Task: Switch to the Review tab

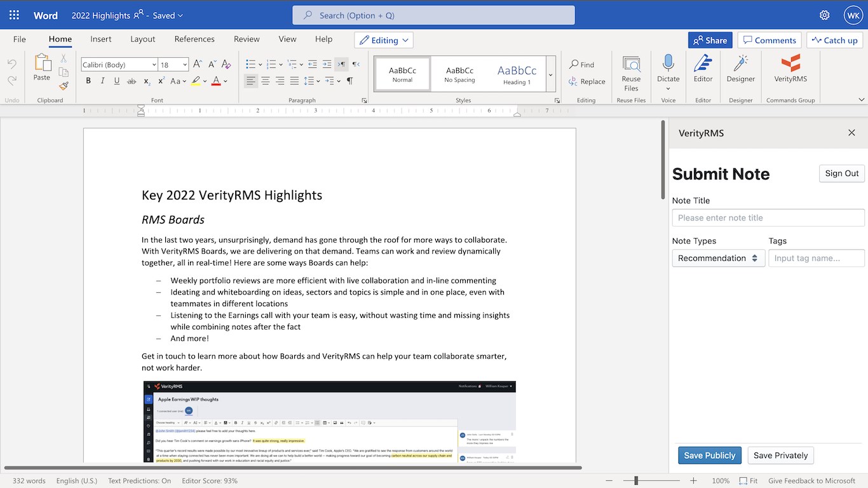Action: pyautogui.click(x=247, y=39)
